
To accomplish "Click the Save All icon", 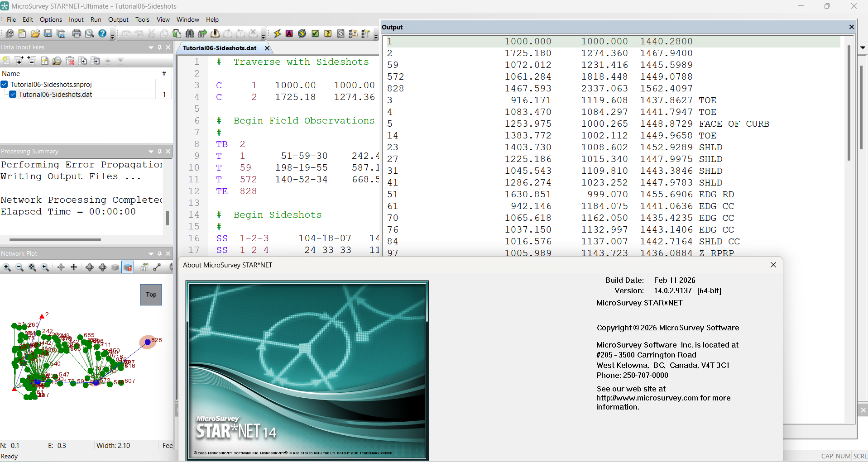I will 61,33.
